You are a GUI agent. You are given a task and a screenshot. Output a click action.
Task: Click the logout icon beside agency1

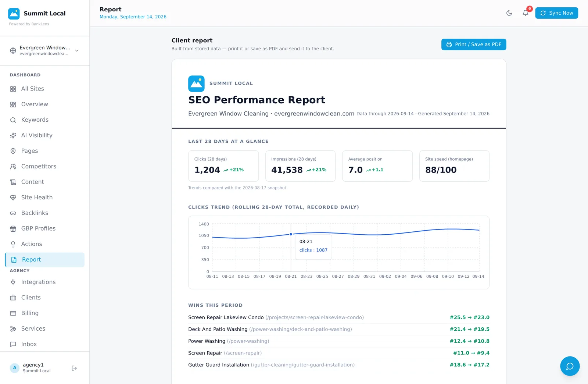[x=74, y=368]
